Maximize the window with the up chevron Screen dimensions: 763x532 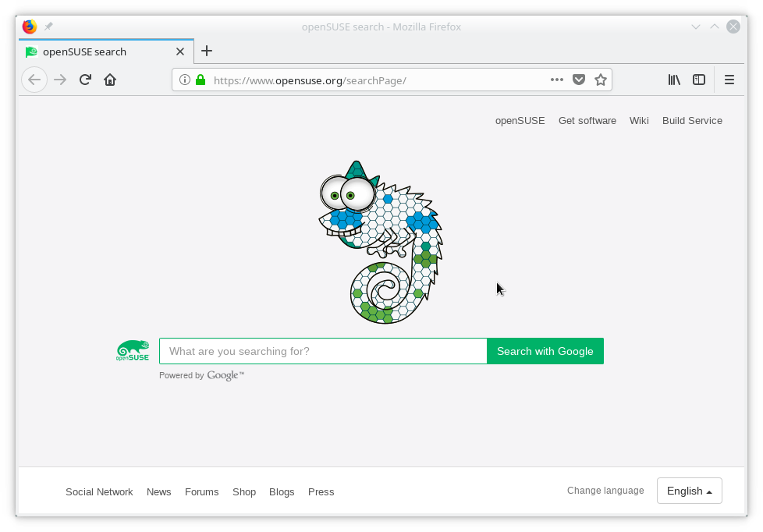point(715,27)
